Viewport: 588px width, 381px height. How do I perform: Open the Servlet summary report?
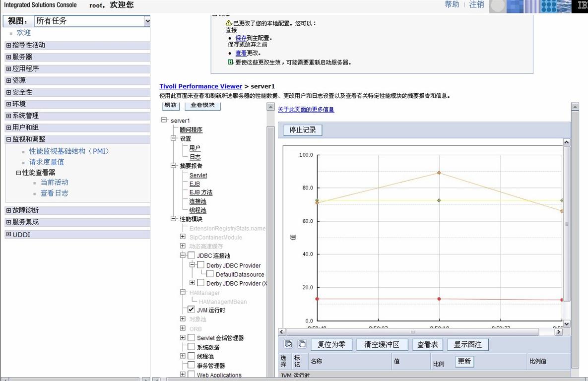(x=198, y=175)
